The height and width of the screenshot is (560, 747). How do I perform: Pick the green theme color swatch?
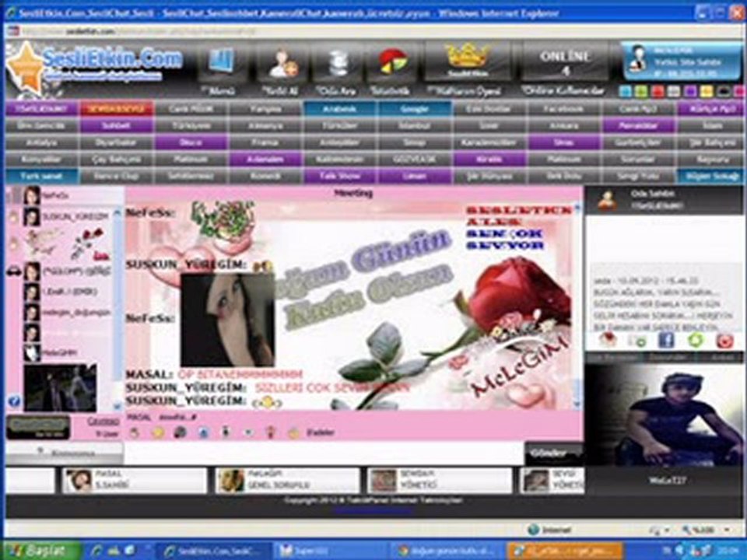pyautogui.click(x=641, y=92)
